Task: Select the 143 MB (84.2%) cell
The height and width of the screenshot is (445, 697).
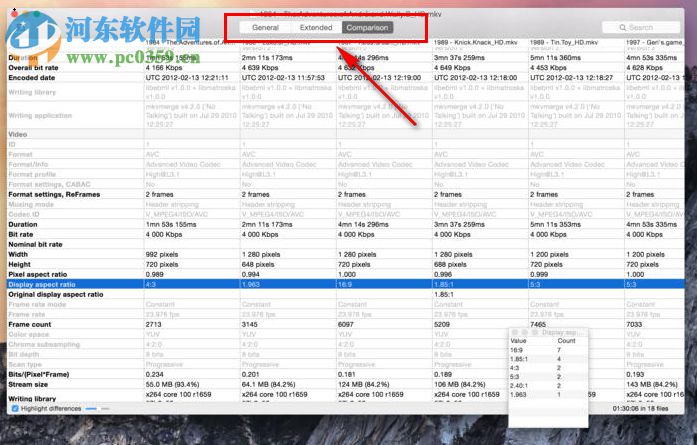Action: (x=652, y=384)
